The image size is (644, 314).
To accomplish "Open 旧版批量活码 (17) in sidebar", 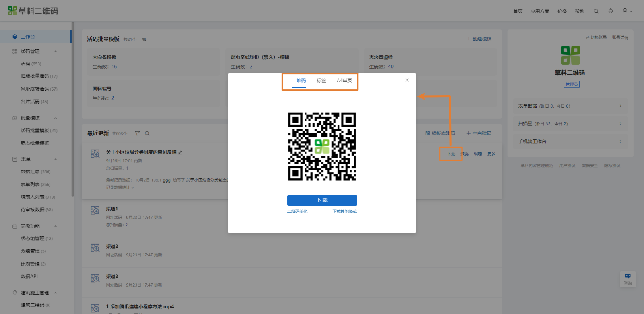I will pos(39,76).
